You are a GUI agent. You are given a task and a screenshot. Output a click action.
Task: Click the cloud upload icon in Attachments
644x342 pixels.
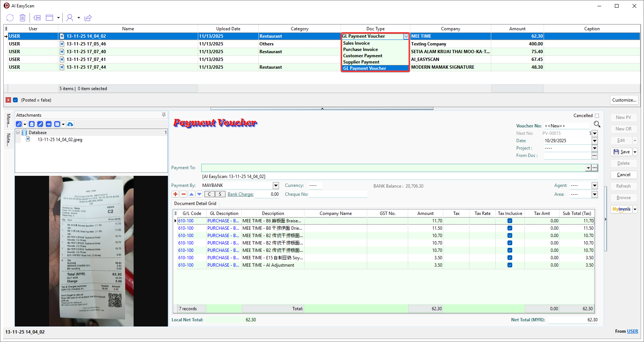pyautogui.click(x=70, y=124)
